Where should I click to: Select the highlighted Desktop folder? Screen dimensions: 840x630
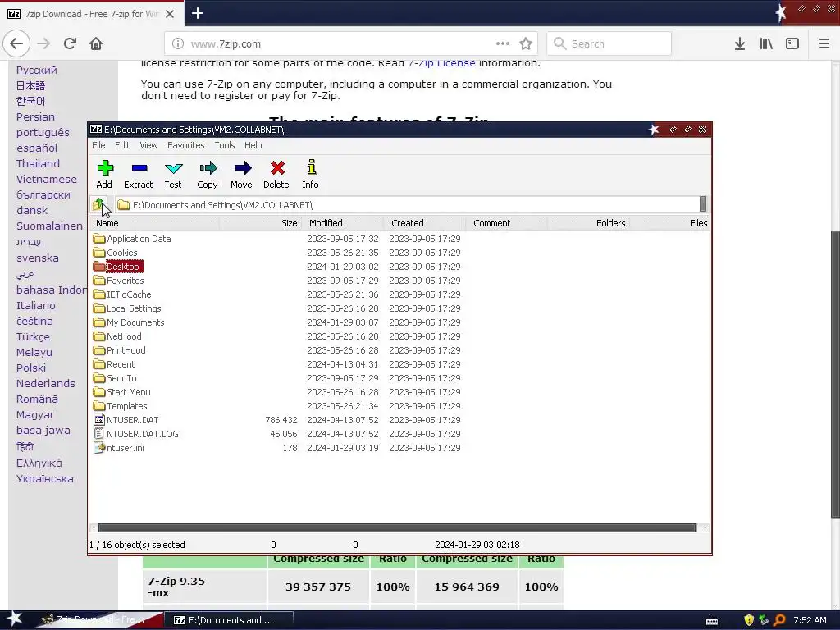(118, 267)
